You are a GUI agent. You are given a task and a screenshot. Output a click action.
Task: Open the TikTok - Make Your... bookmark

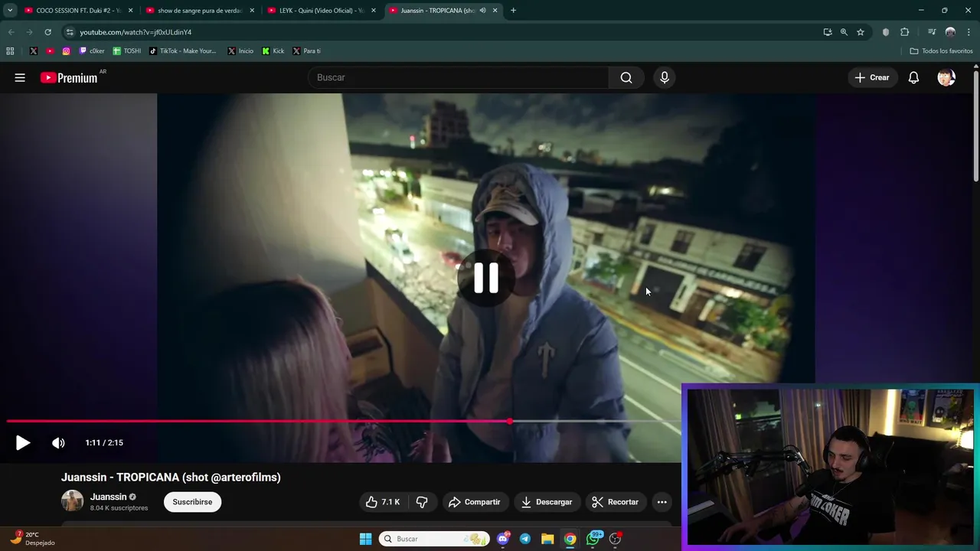[x=183, y=51]
